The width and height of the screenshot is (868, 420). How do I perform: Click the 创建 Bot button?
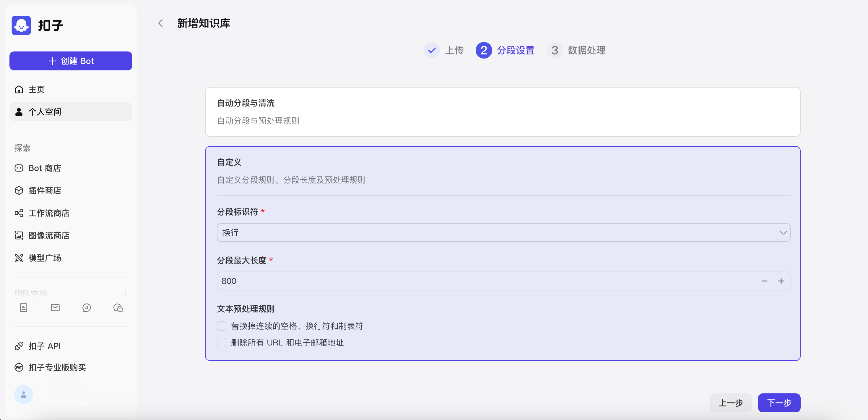71,61
